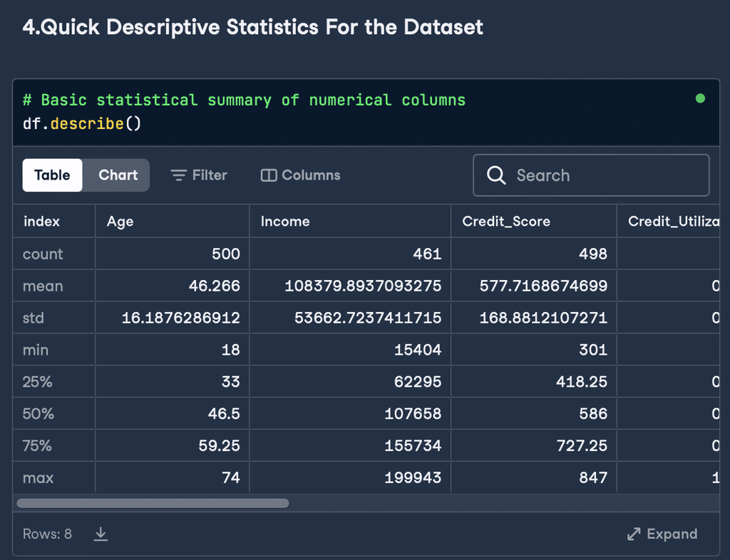Click the Age std cell 16.1876286912
The height and width of the screenshot is (560, 730).
(173, 318)
